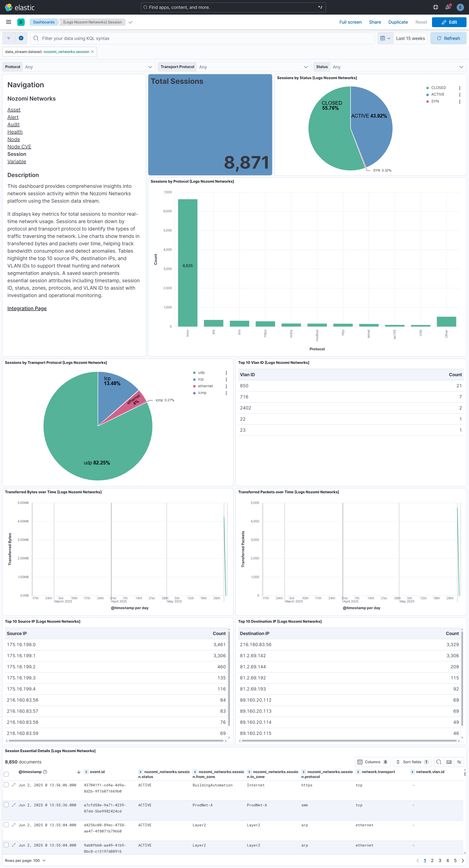Go to Dashboards breadcrumb

pos(44,22)
